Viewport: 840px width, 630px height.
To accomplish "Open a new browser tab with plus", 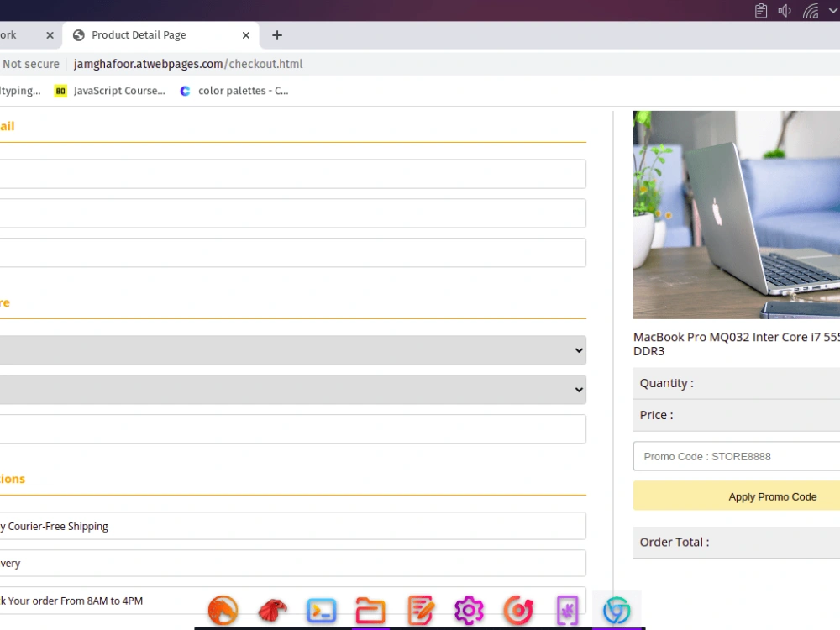I will (x=277, y=35).
